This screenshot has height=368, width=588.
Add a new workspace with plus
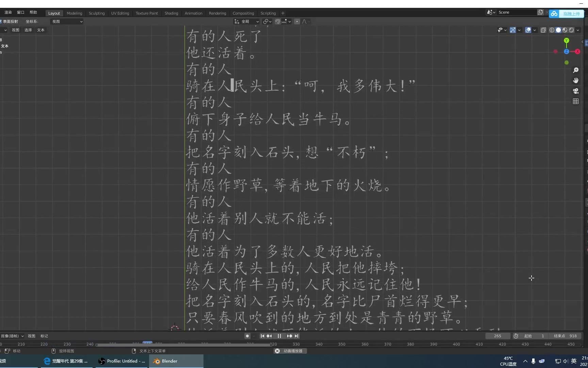coord(283,13)
